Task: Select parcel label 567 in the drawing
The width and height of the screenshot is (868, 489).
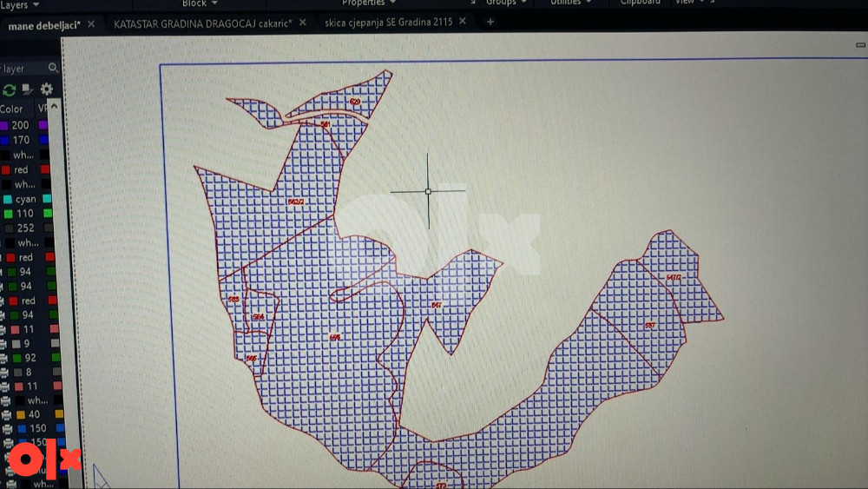Action: tap(437, 305)
